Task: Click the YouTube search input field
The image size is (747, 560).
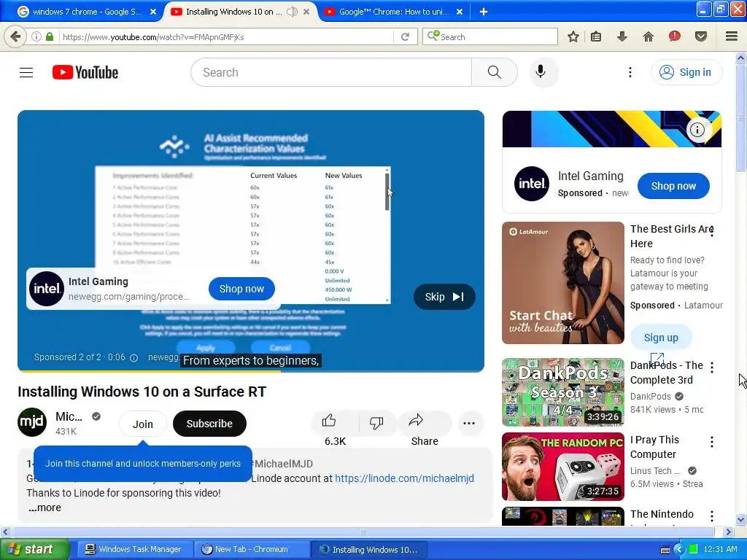Action: (x=331, y=72)
